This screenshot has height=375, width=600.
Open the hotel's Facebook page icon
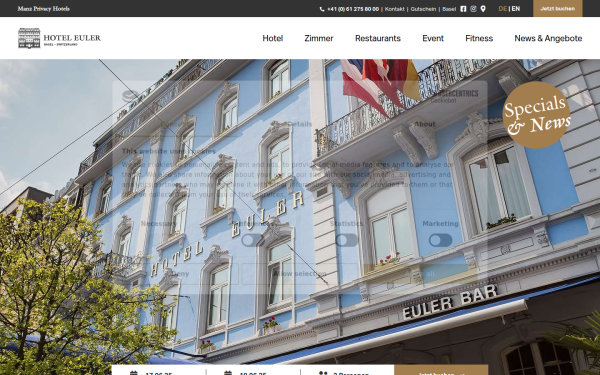(463, 9)
